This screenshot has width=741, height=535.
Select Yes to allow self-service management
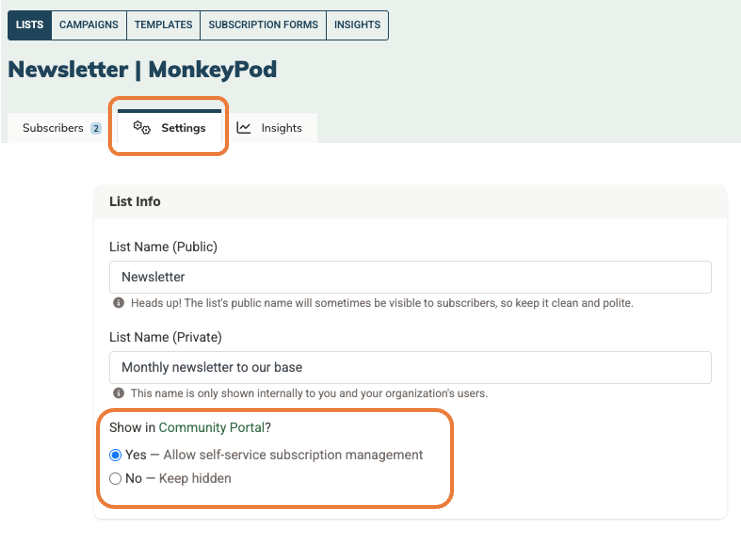pos(115,455)
